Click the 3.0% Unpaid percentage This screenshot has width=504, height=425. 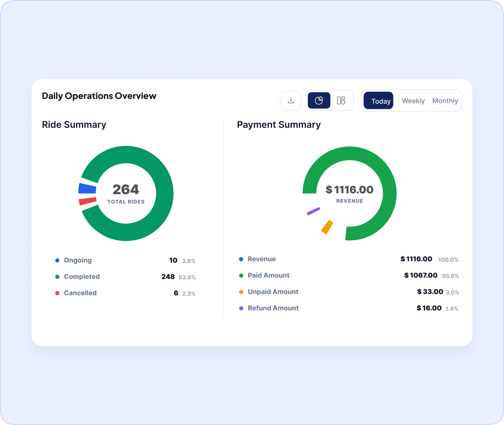(x=452, y=292)
